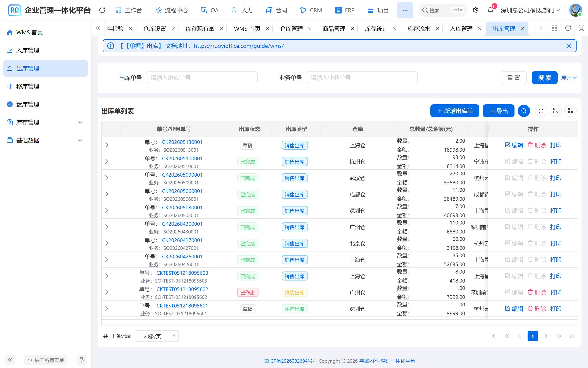Refresh the outbound order table

[x=541, y=111]
